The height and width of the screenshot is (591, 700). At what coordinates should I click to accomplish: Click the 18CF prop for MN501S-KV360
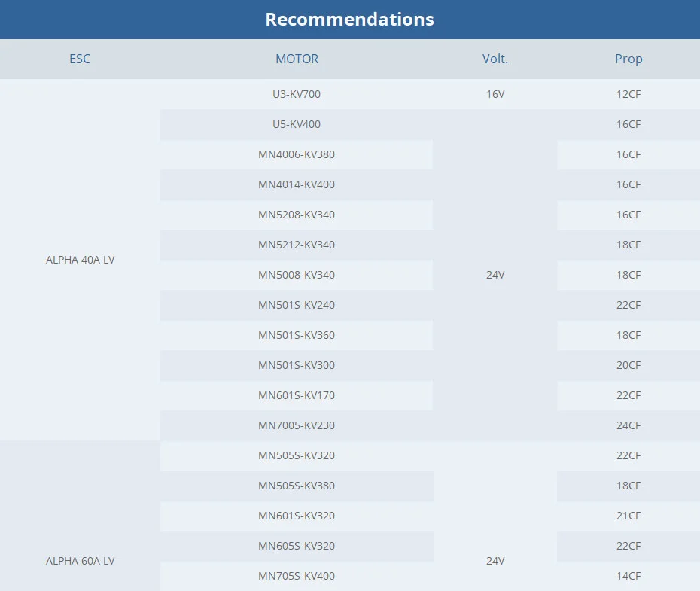point(628,335)
